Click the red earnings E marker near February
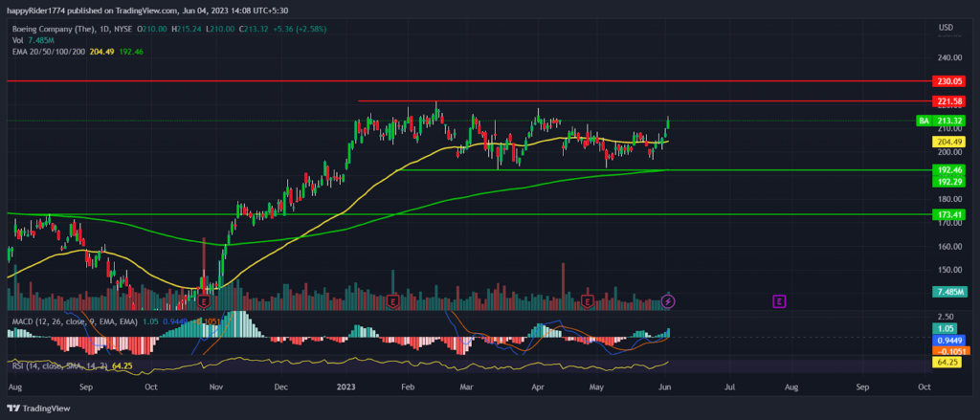Image resolution: width=980 pixels, height=420 pixels. tap(392, 302)
